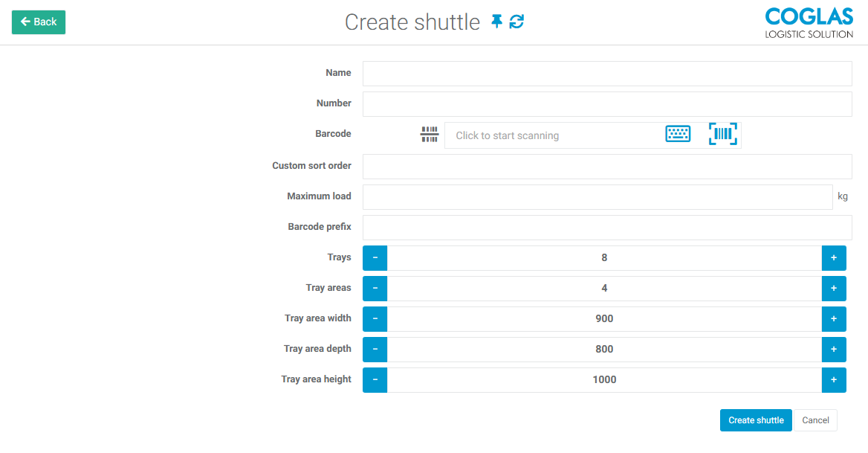Decrease the Tray area width value

coord(375,319)
